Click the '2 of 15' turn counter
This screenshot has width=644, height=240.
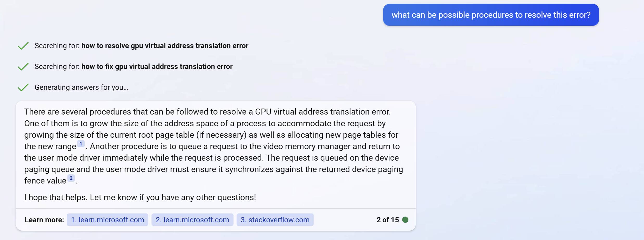387,220
